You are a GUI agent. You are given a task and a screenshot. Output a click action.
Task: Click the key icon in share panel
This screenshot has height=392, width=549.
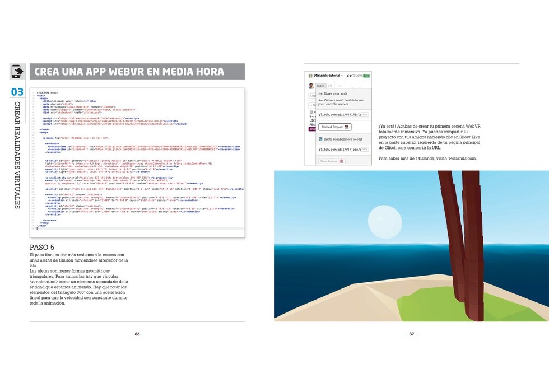click(x=320, y=100)
